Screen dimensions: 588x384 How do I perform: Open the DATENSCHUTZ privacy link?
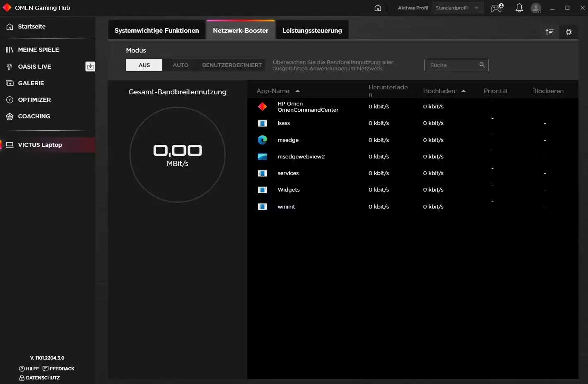click(x=39, y=378)
